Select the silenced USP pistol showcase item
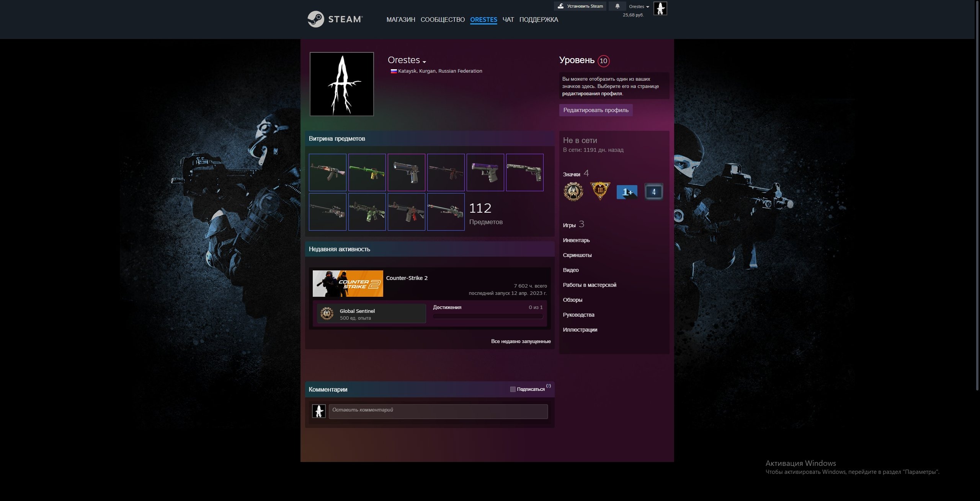The height and width of the screenshot is (501, 980). click(525, 172)
